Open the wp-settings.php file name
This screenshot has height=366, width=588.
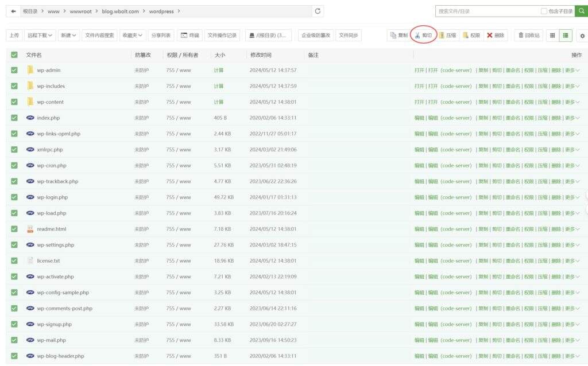tap(56, 244)
